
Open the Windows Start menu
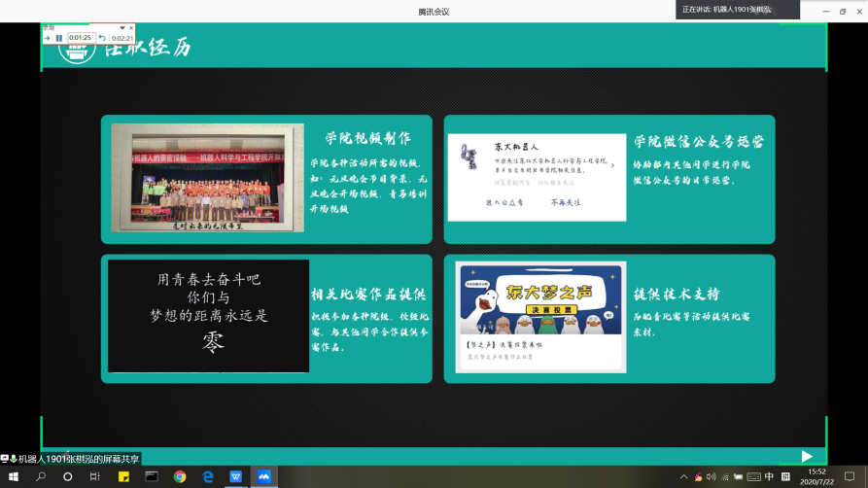(x=13, y=477)
